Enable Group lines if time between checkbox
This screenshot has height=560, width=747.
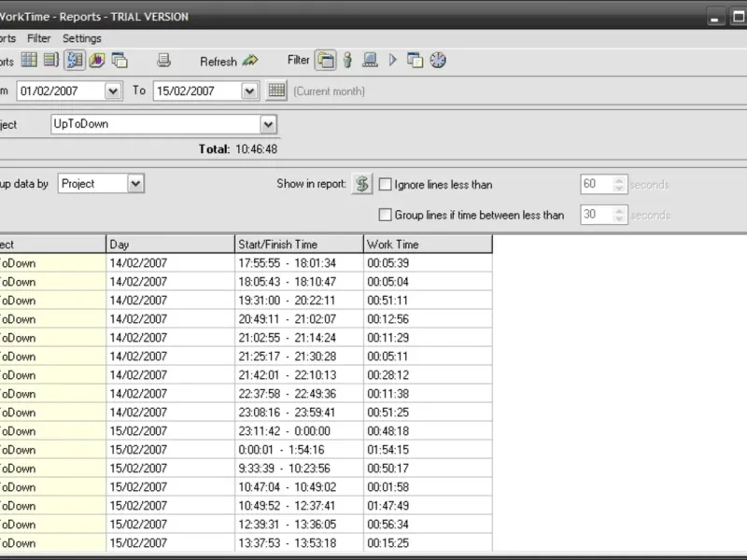[385, 215]
